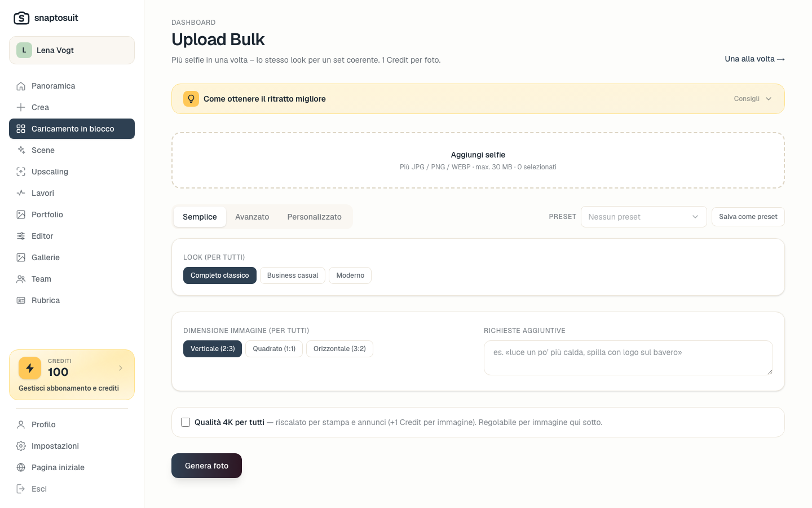Click the lightning bolt credits icon
The image size is (812, 508).
pos(30,368)
